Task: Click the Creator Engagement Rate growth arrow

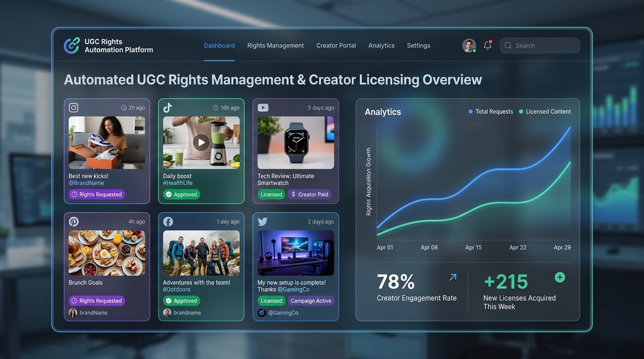Action: pos(453,277)
